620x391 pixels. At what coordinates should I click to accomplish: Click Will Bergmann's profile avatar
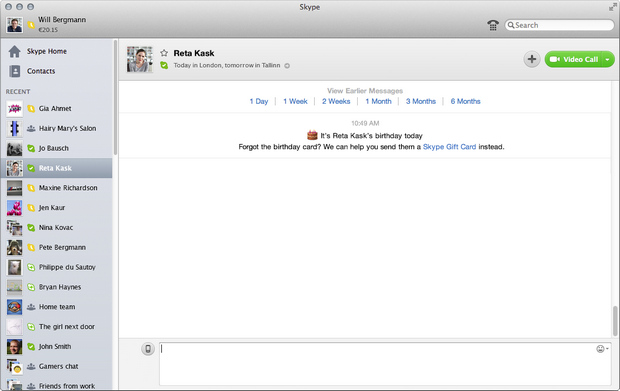pyautogui.click(x=15, y=25)
